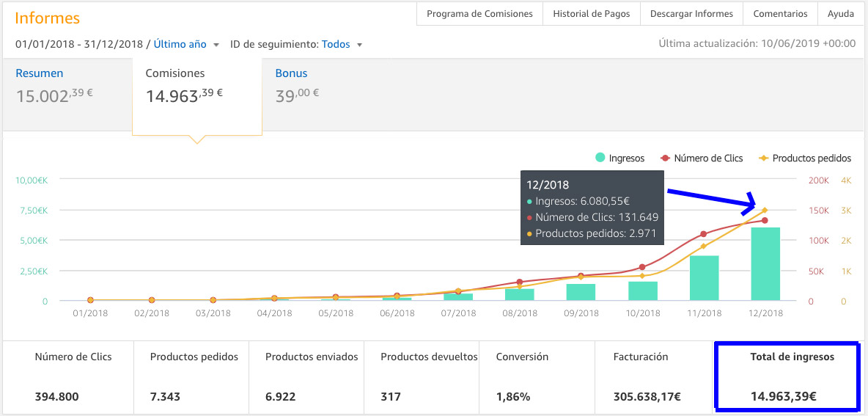The height and width of the screenshot is (416, 868).
Task: Click the 12/2018 axis label
Action: click(x=765, y=313)
